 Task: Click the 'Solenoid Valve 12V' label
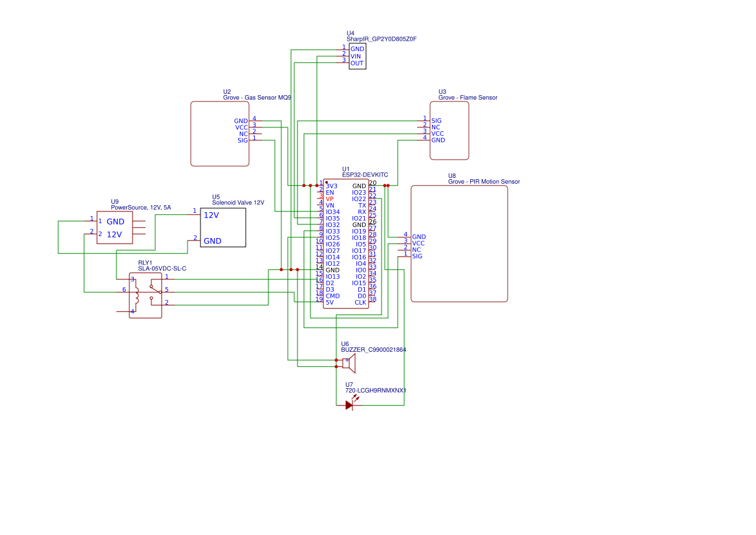point(238,202)
